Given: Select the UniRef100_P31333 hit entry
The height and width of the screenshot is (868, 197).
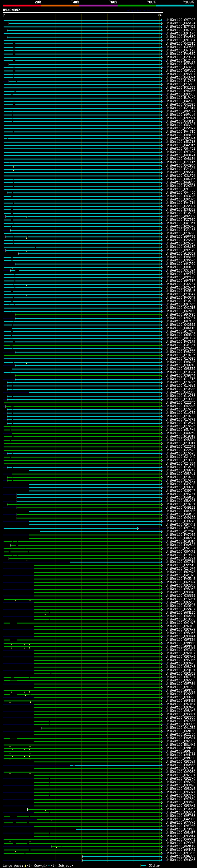Looking at the screenshot, I should [x=180, y=88].
